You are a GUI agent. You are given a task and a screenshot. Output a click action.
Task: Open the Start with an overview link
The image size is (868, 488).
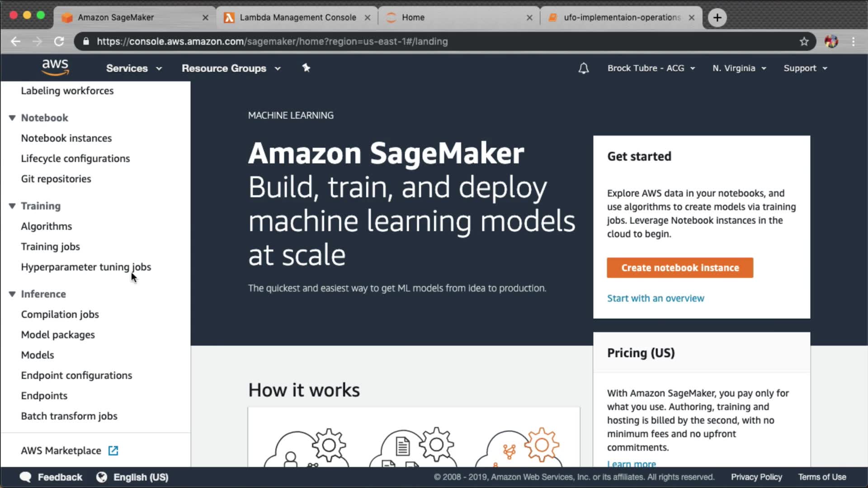pos(655,298)
